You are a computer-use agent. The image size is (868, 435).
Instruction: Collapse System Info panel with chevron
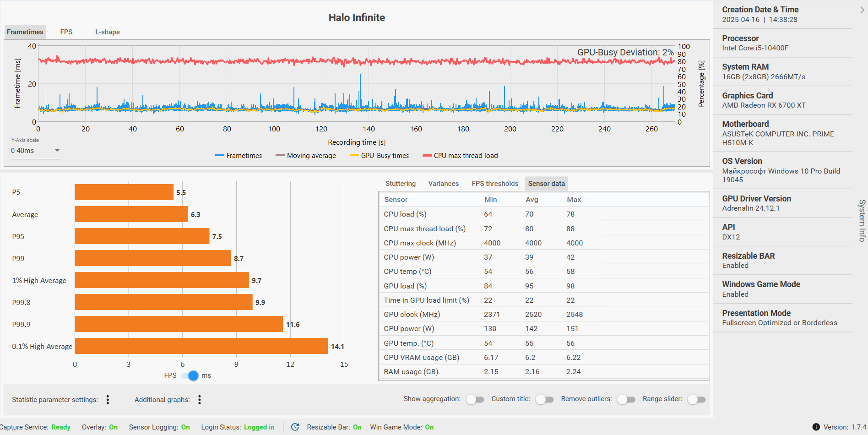(862, 10)
